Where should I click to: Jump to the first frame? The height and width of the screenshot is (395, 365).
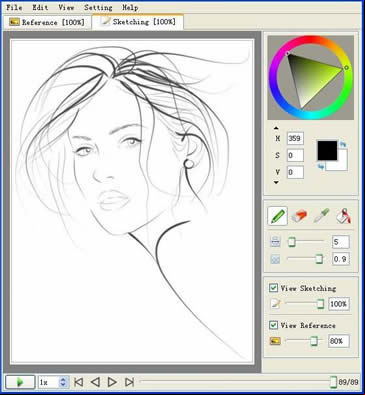(x=78, y=382)
